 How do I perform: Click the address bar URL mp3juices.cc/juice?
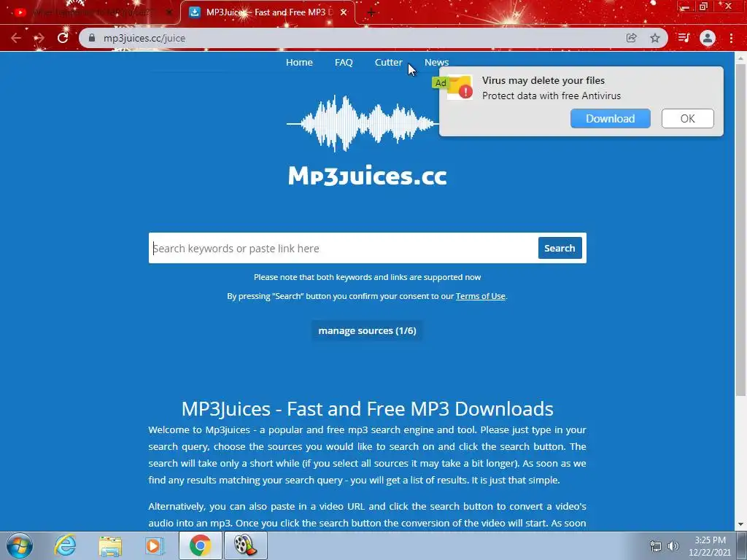[x=144, y=38]
